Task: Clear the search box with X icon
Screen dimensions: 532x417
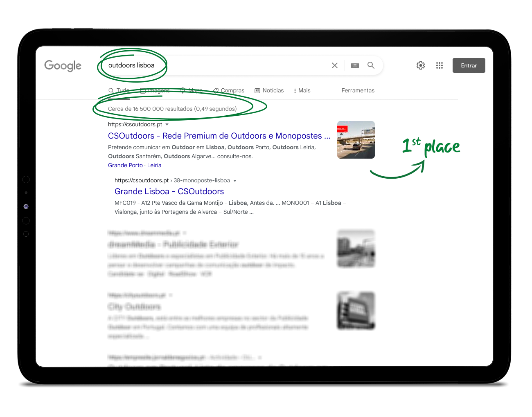Action: tap(335, 65)
